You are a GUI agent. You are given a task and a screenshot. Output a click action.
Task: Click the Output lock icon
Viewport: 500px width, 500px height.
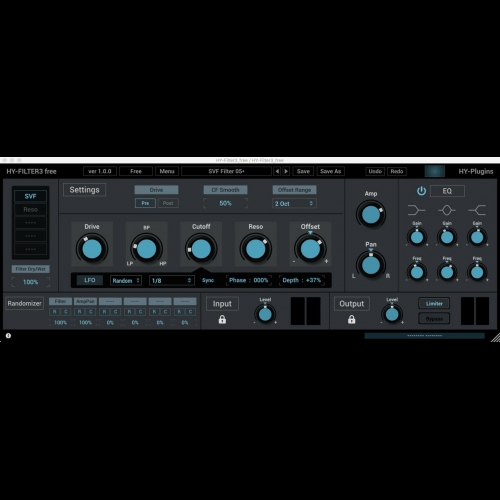(351, 319)
